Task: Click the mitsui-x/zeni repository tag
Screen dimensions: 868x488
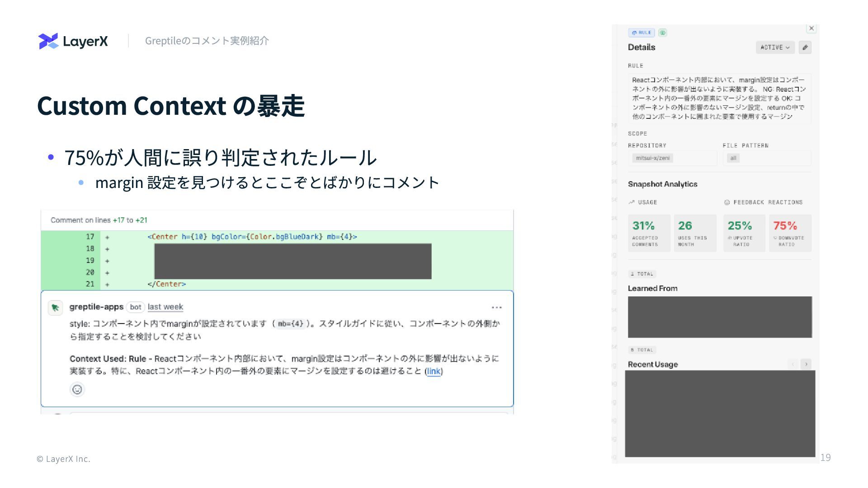Action: pyautogui.click(x=652, y=158)
